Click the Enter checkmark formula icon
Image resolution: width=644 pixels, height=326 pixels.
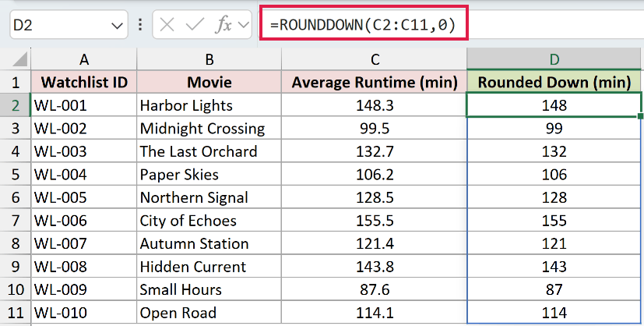tap(195, 25)
